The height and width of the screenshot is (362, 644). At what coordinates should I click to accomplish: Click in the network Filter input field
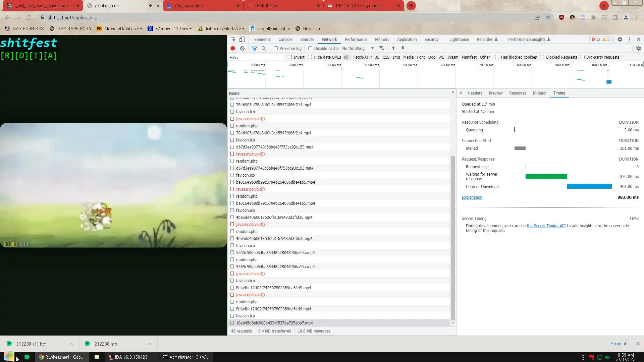(x=256, y=57)
